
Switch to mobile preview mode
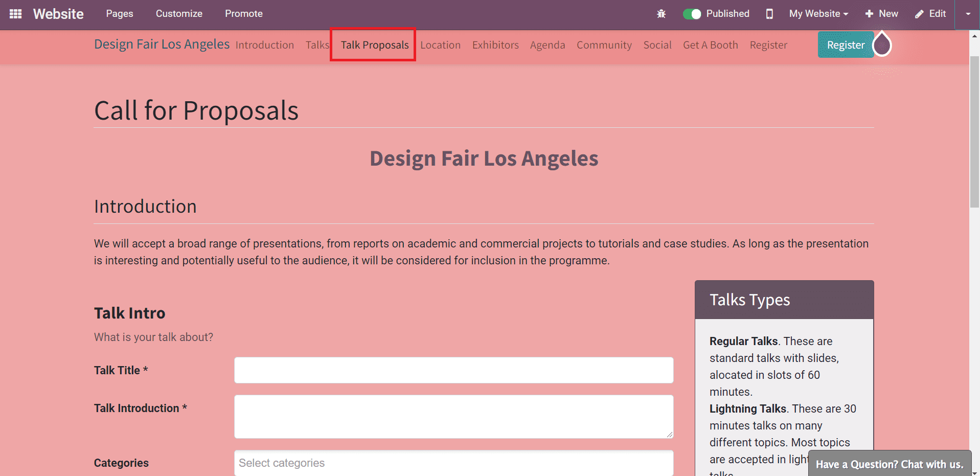[x=769, y=14]
